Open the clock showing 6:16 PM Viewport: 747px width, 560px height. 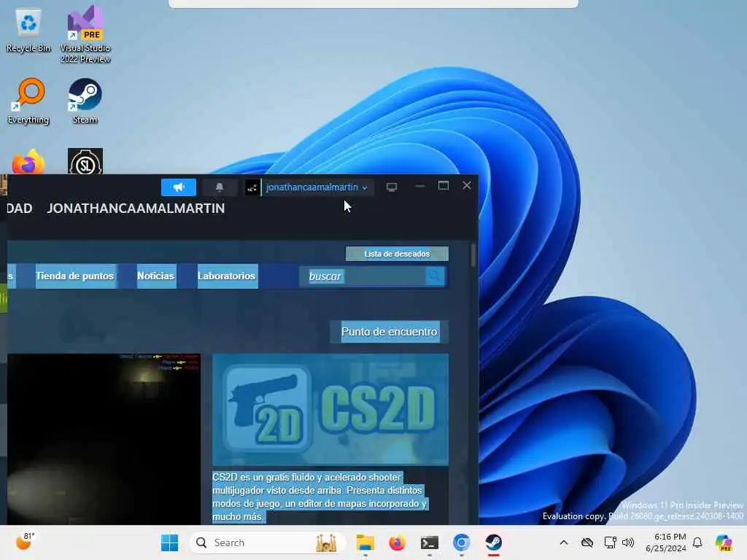[666, 542]
